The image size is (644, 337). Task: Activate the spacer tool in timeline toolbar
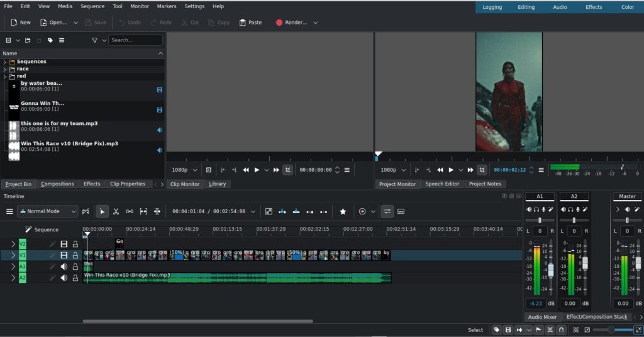click(130, 211)
